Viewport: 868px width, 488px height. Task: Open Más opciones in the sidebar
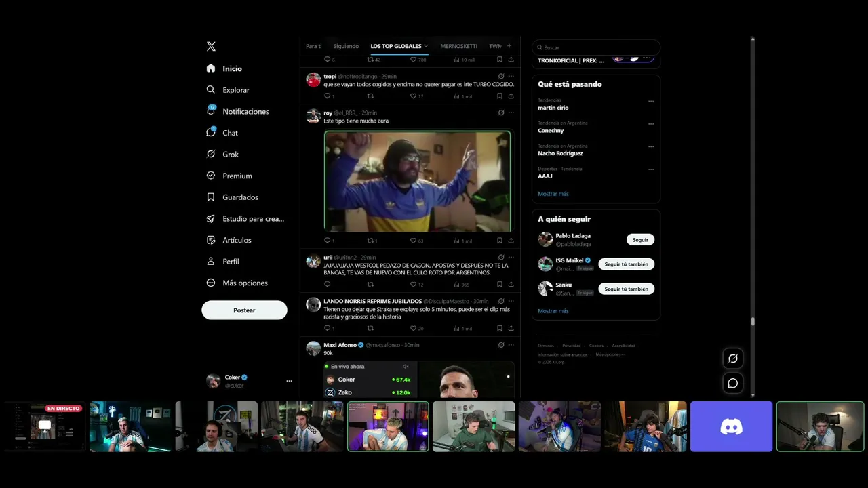237,283
